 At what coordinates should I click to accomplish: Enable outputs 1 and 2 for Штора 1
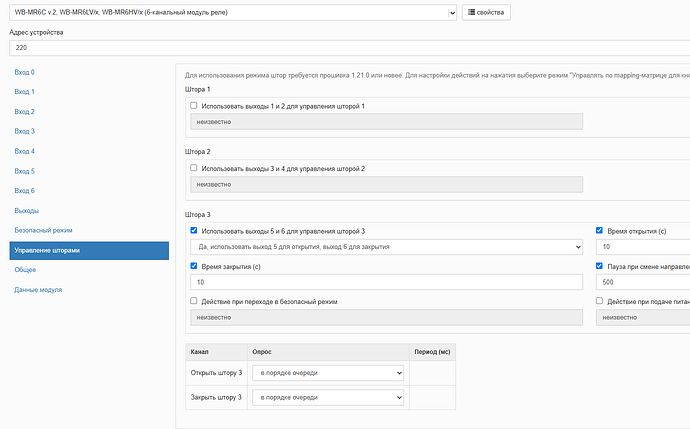point(194,106)
